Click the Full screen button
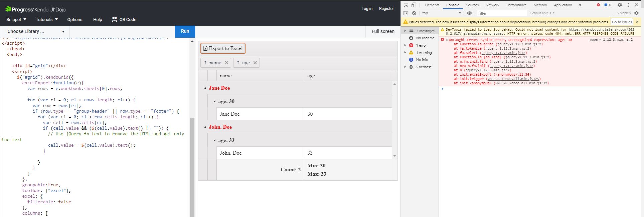 point(383,31)
